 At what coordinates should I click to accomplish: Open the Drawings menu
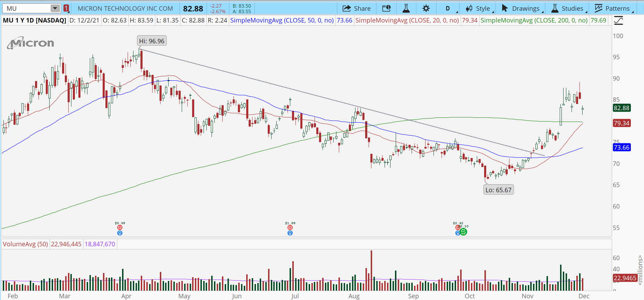tap(521, 8)
